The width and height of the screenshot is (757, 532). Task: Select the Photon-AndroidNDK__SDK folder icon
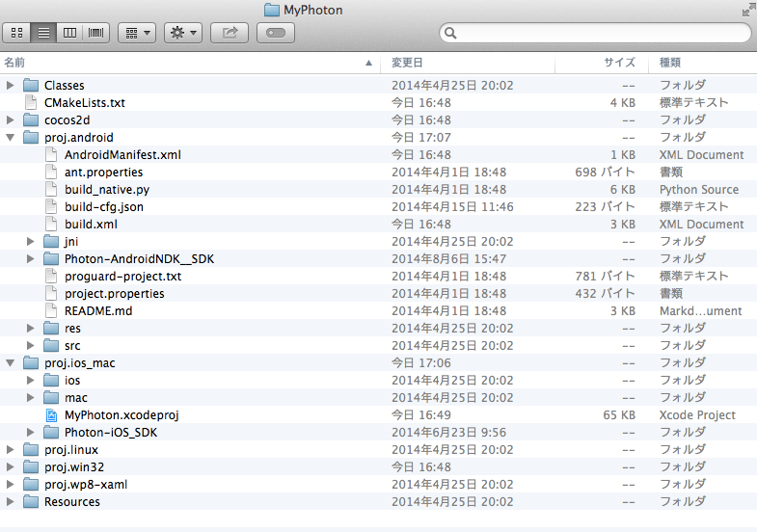pyautogui.click(x=51, y=259)
